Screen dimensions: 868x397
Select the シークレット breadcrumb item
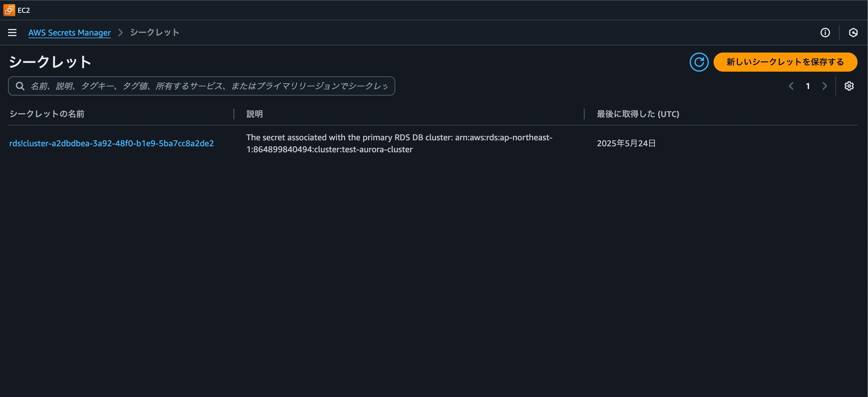[x=154, y=32]
